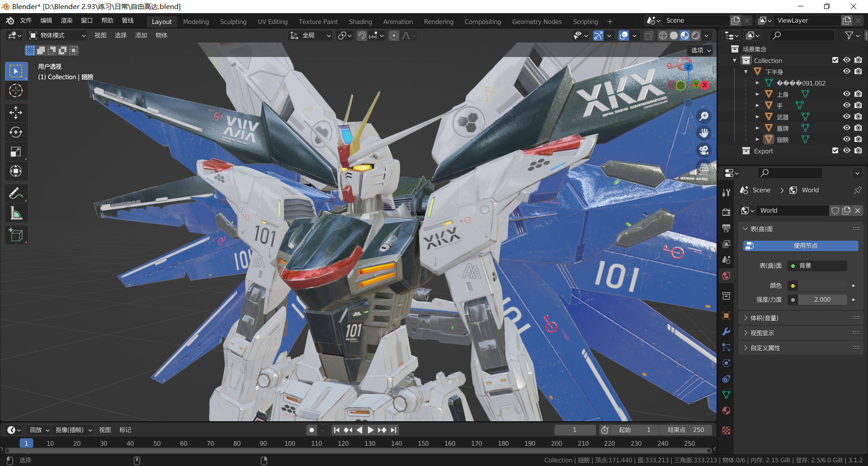Toggle snapping magnet
Viewport: 868px width, 466px height.
point(362,35)
